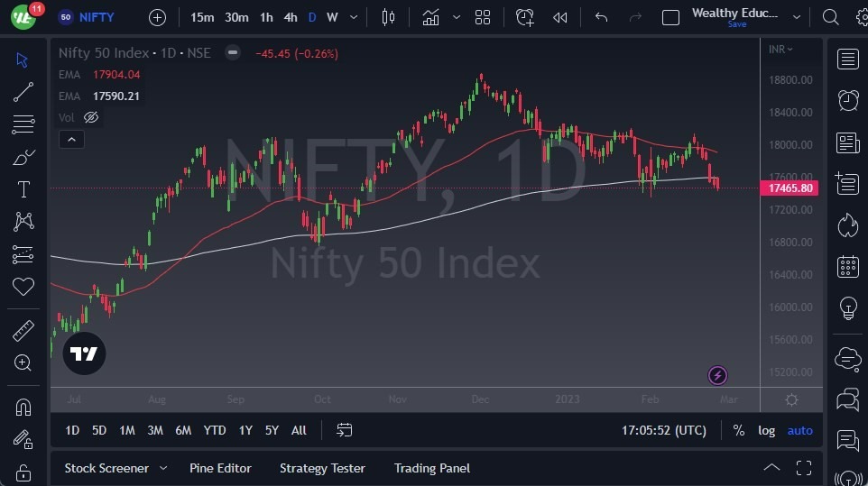Open Wealthy Educ layout dropdown arrow
The height and width of the screenshot is (486, 868).
(x=796, y=18)
